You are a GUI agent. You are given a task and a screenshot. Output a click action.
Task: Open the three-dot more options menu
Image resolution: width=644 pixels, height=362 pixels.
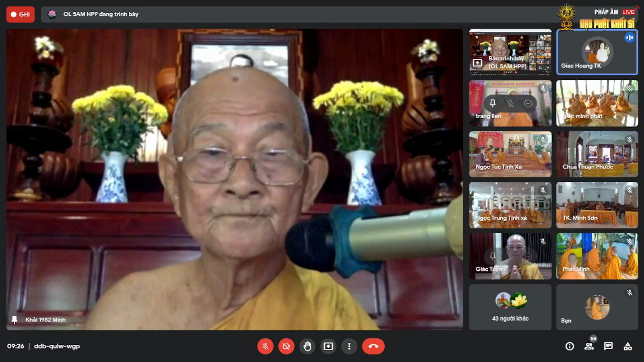(x=349, y=346)
